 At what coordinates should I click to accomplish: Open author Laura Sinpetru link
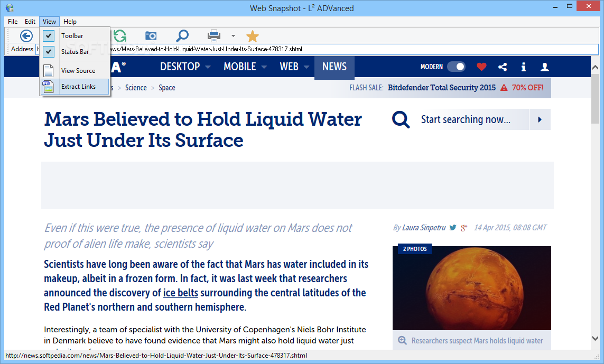tap(424, 228)
